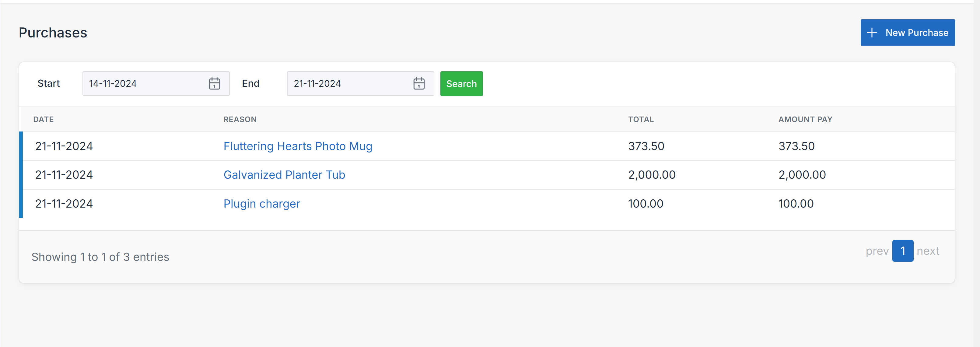Sort by the DATE column header
Screen dimensions: 980x347
click(x=43, y=119)
